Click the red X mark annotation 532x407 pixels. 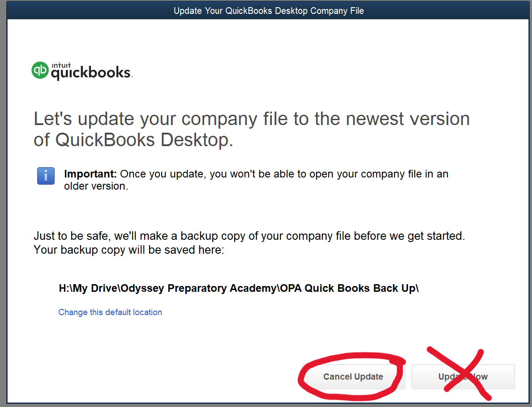(x=459, y=373)
